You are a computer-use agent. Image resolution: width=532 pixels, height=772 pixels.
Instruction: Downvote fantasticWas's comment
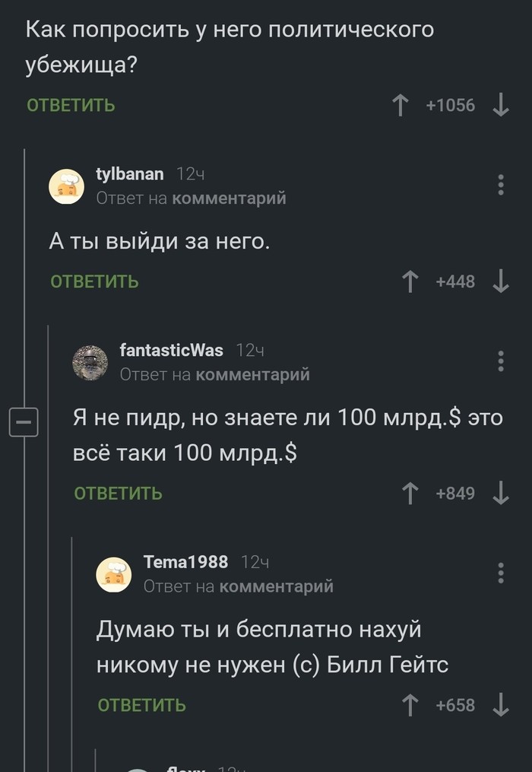coord(501,494)
